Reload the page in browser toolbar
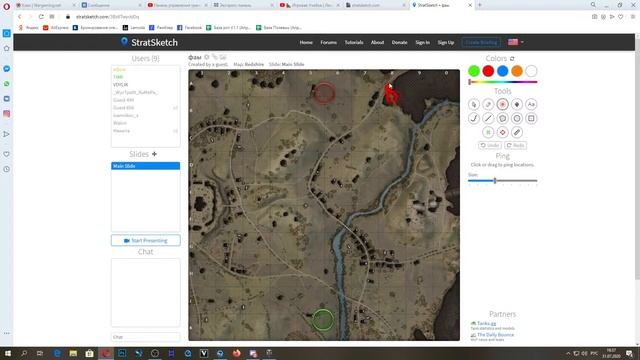640x360 pixels. coord(41,17)
